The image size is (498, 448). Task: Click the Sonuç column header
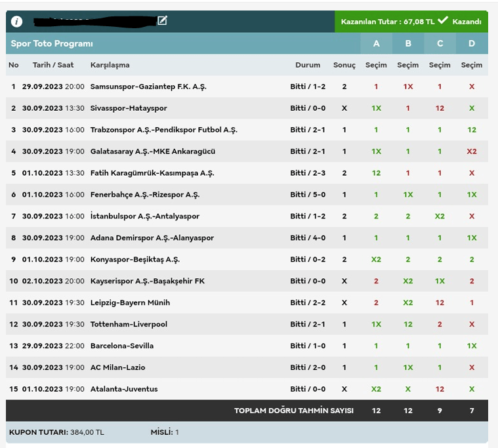tap(344, 65)
